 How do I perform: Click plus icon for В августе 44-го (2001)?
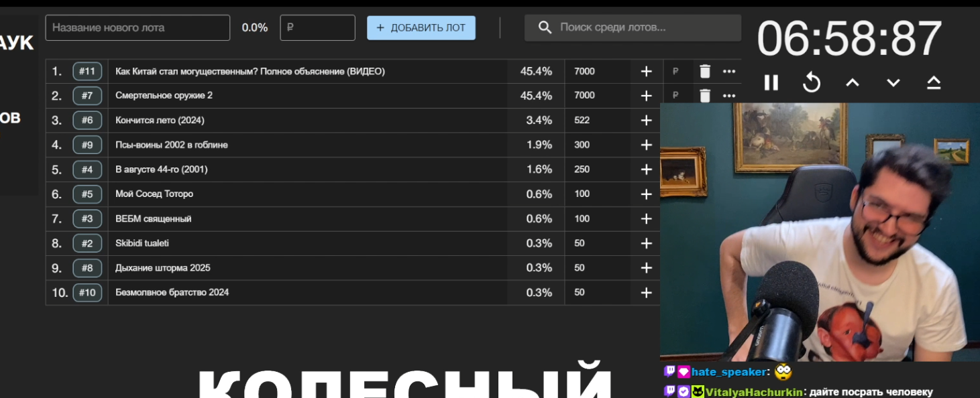coord(646,170)
